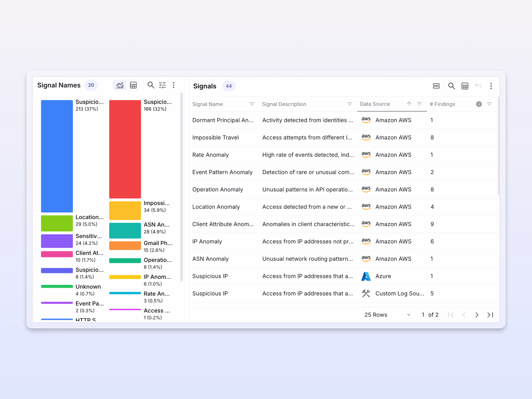The image size is (532, 399).
Task: Switch Signal Names to table view
Action: coord(133,85)
